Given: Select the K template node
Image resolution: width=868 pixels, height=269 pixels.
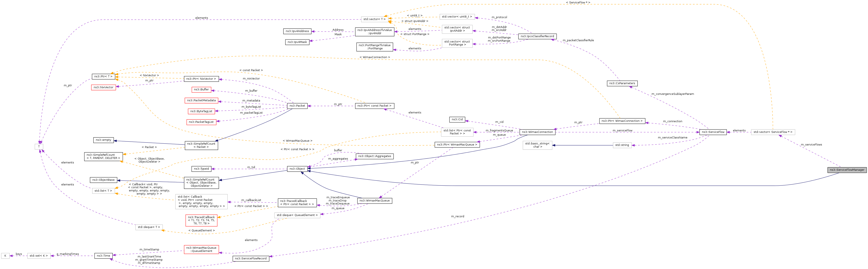Looking at the screenshot, I should click(5, 256).
